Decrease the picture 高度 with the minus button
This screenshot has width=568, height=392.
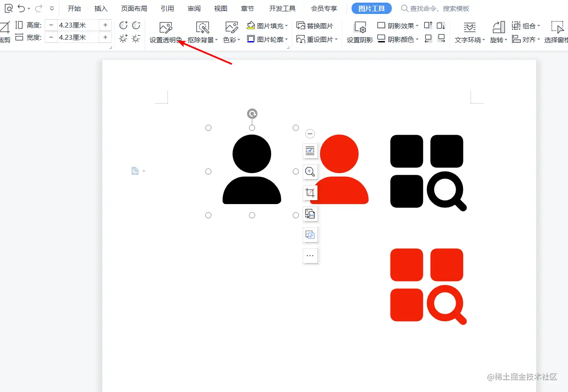point(51,25)
